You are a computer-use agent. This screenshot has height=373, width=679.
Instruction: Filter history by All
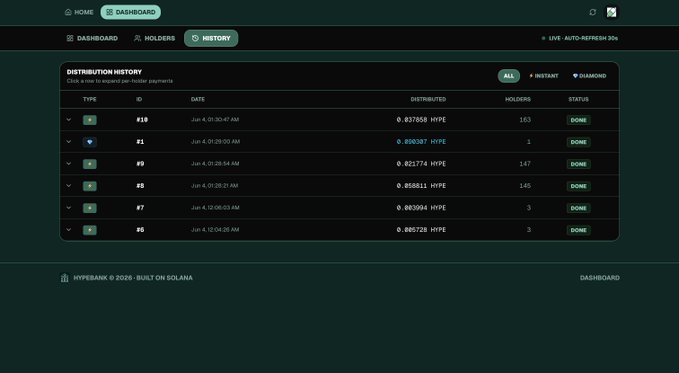coord(509,76)
